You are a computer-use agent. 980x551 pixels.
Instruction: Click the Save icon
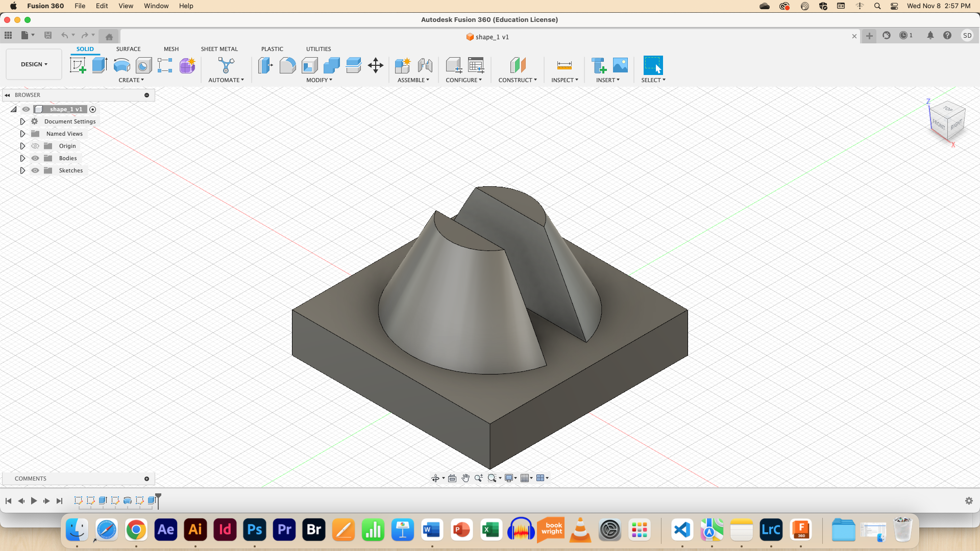pos(48,35)
